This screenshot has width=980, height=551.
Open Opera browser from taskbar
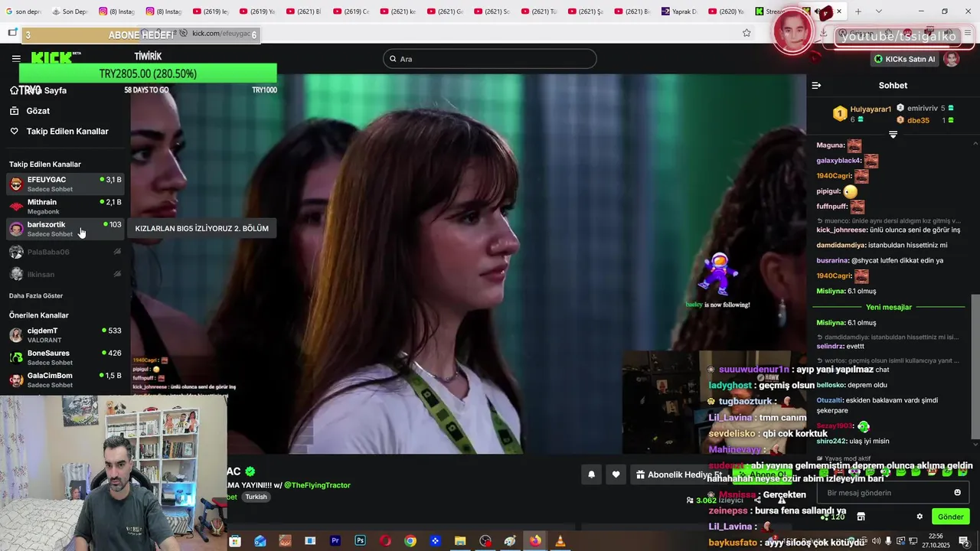pos(385,541)
